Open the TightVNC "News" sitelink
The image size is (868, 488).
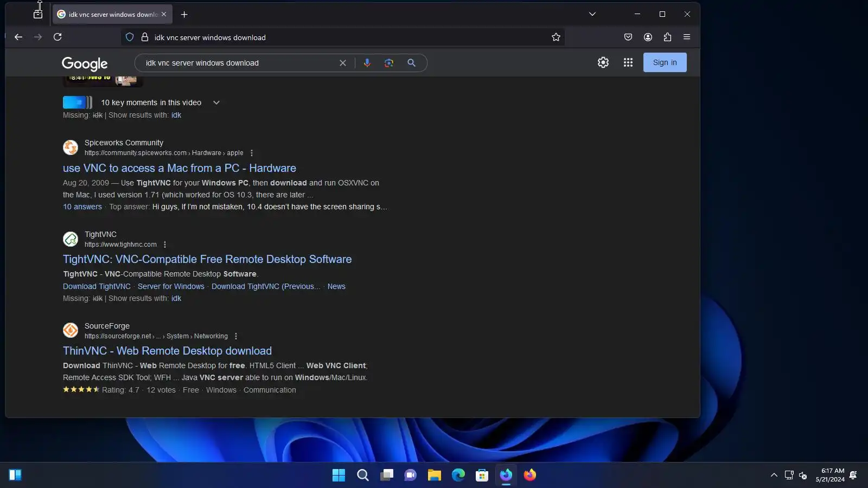(x=336, y=286)
